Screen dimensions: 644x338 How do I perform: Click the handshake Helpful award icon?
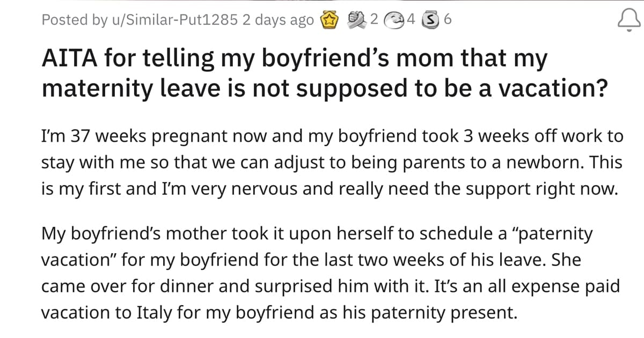pos(362,20)
